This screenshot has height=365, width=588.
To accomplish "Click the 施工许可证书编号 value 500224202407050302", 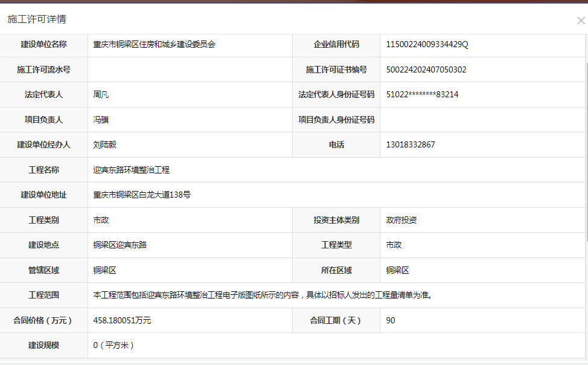I will coord(426,69).
